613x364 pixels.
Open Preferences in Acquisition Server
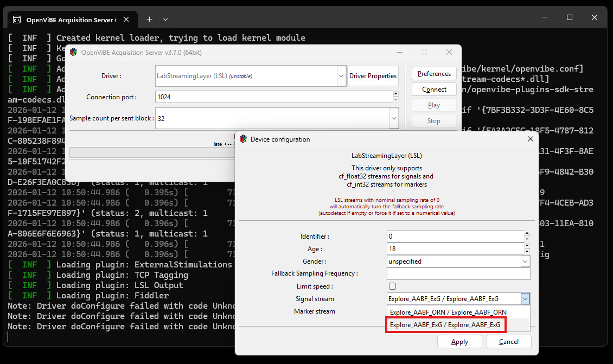[434, 74]
